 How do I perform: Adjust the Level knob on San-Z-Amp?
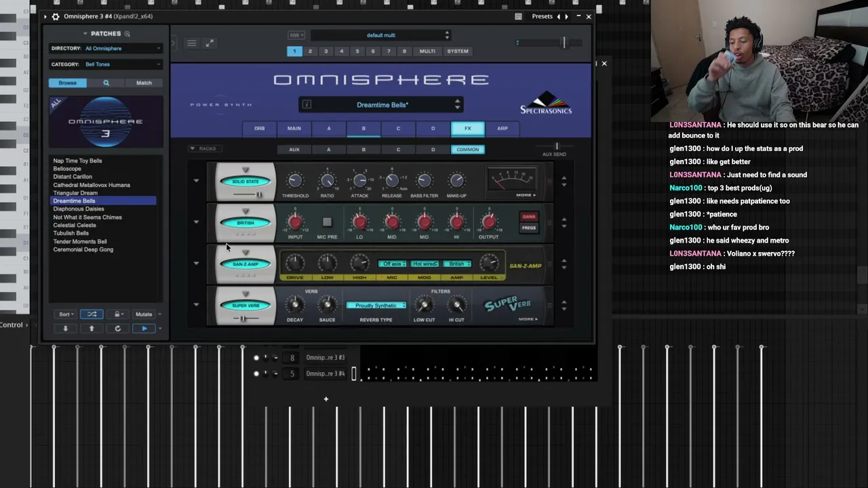[489, 263]
